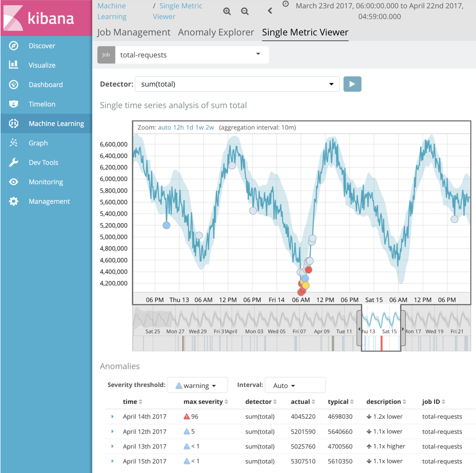Open the Dashboard sidebar icon

click(14, 84)
